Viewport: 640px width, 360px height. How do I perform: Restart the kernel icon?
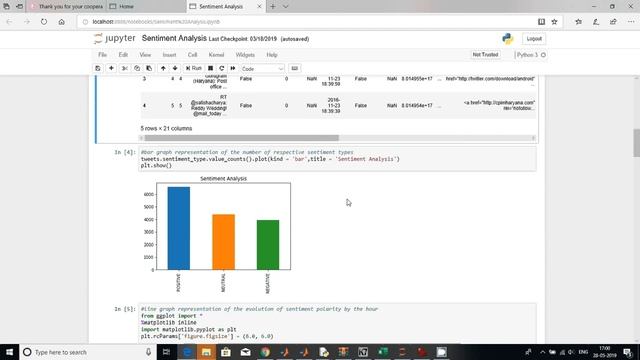pyautogui.click(x=222, y=69)
